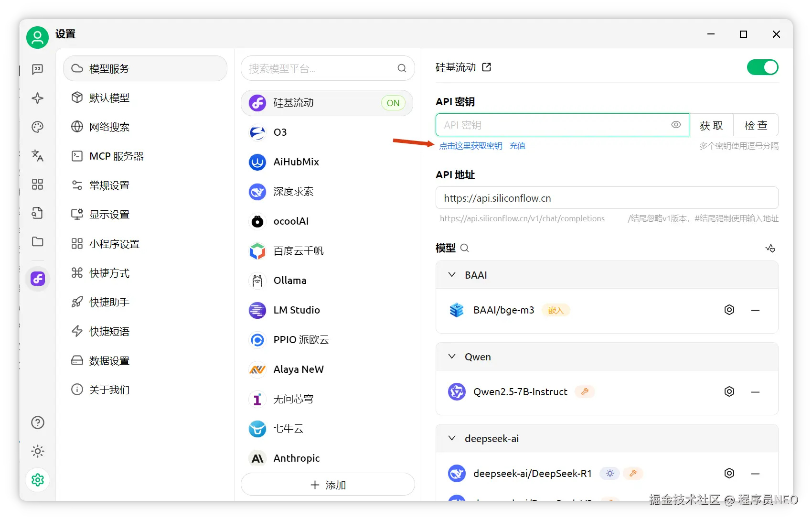The width and height of the screenshot is (812, 520).
Task: Select the 硅基流动 provider
Action: coord(327,103)
